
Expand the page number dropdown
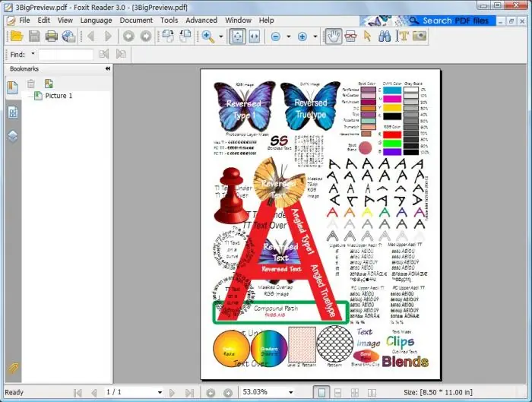pos(159,392)
